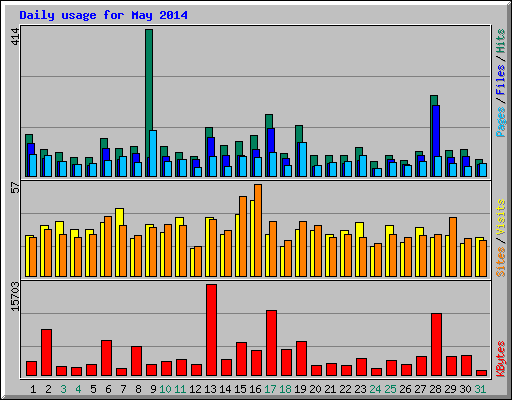The width and height of the screenshot is (512, 400).
Task: Click day label 21 on the x-axis
Action: [x=330, y=389]
